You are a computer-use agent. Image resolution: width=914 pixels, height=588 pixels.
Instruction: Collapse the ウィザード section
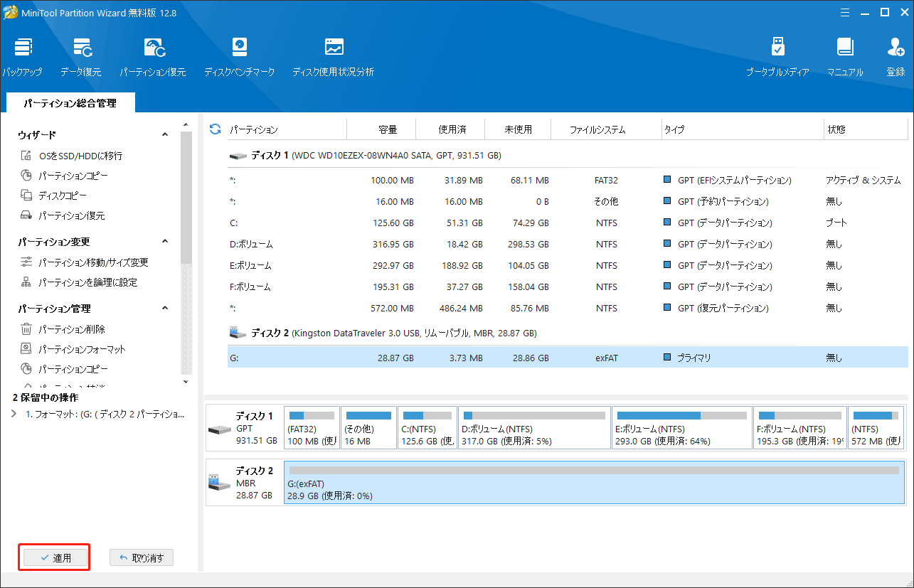165,134
